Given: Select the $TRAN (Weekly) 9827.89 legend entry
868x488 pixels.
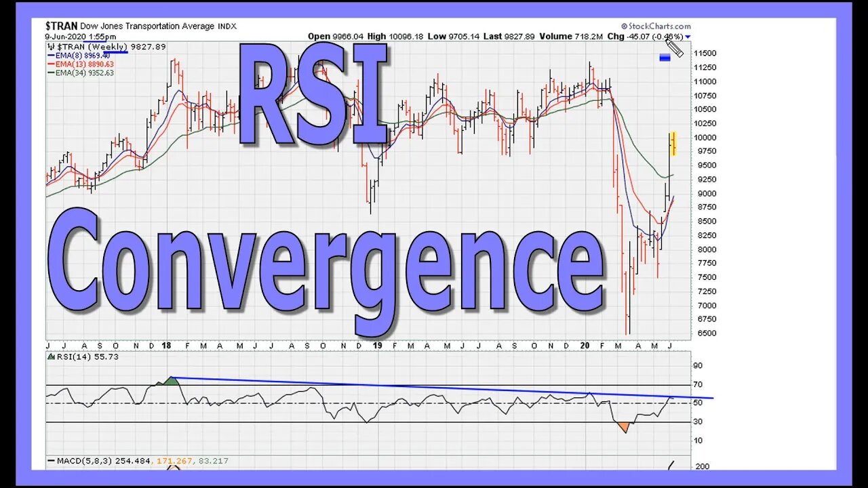Looking at the screenshot, I should (x=106, y=47).
